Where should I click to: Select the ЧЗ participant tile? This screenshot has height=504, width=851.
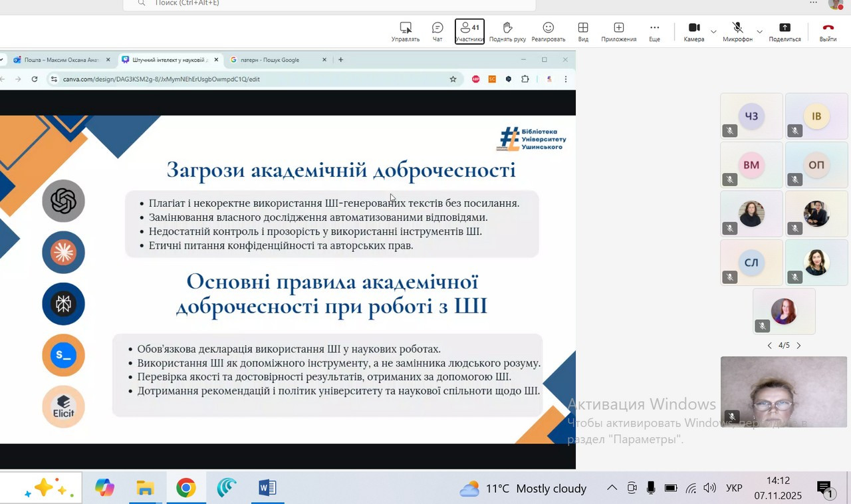[x=751, y=116]
